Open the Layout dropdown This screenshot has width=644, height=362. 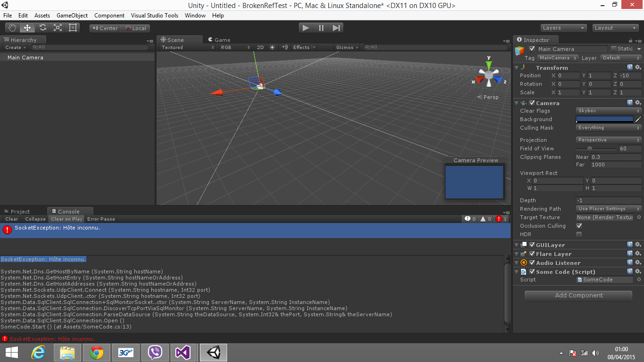tap(615, 28)
